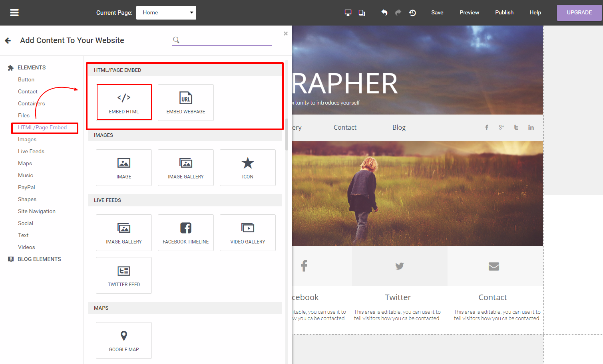Click the Contact heading above description
The width and height of the screenshot is (603, 364).
(x=493, y=297)
